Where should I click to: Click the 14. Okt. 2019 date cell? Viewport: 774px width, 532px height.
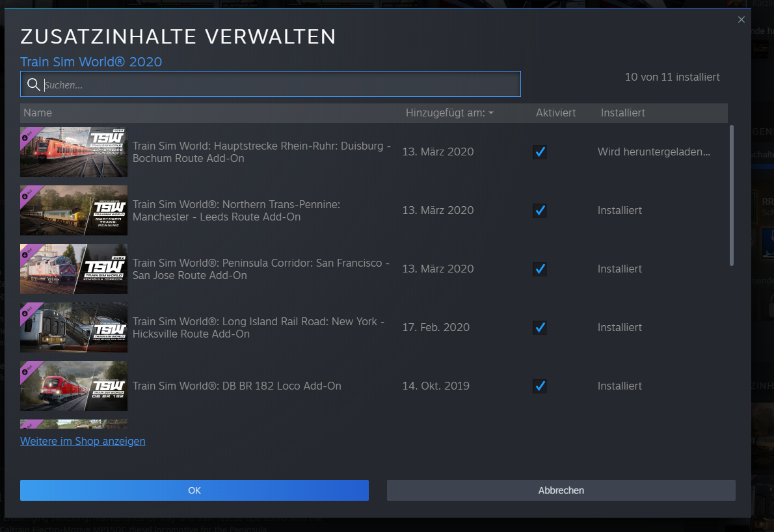(x=436, y=386)
